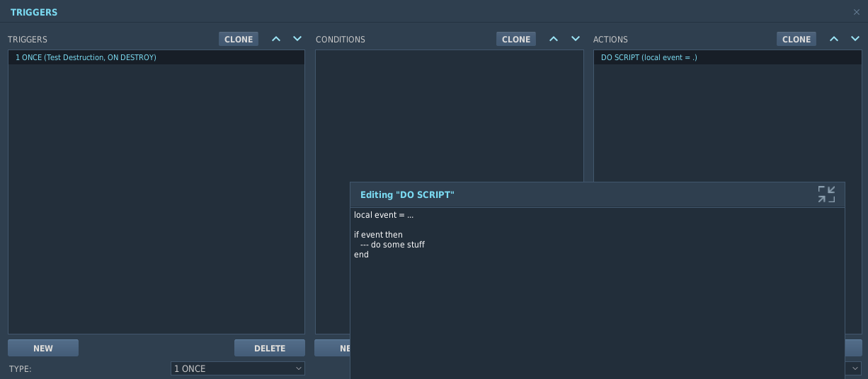Select the '1 ONCE (Test Destruction, ON DESTROY)' trigger
The image size is (868, 379).
156,57
